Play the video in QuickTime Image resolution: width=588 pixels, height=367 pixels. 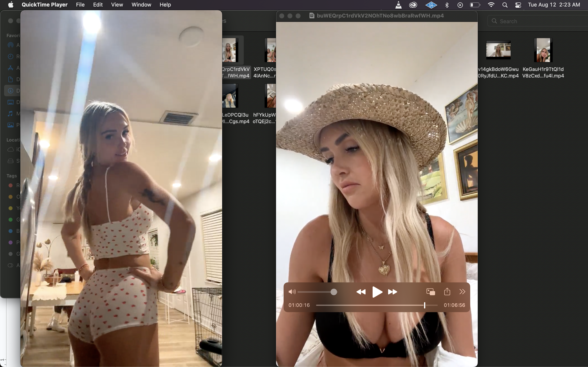(x=377, y=292)
